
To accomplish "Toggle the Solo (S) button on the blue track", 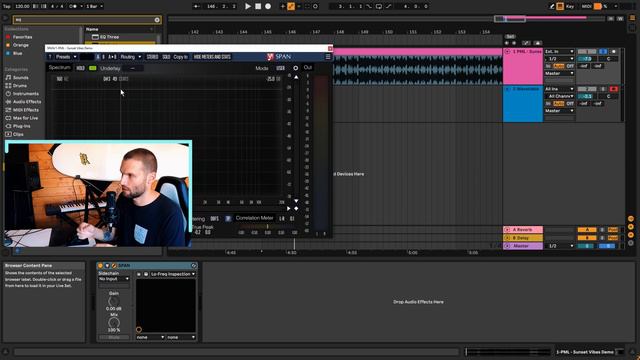I will 603,89.
